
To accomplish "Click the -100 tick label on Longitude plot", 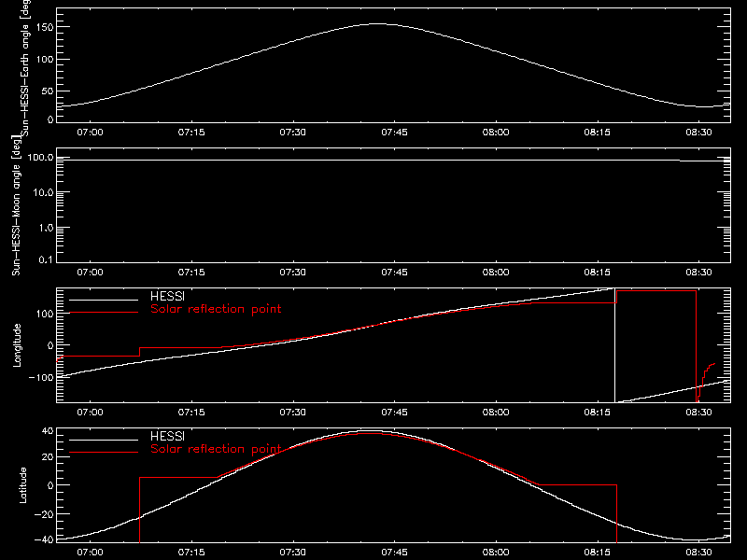I will click(41, 378).
